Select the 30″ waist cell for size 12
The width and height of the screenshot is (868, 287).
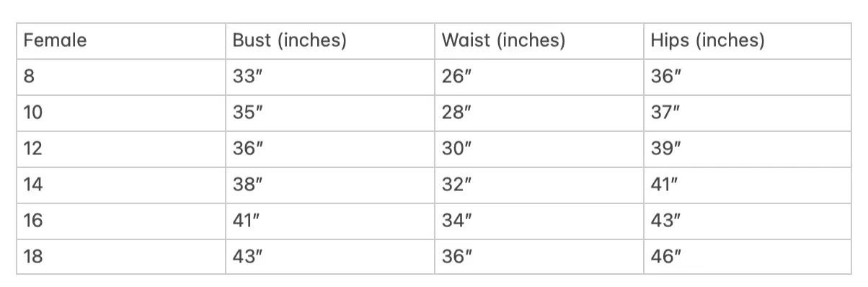[x=539, y=149]
